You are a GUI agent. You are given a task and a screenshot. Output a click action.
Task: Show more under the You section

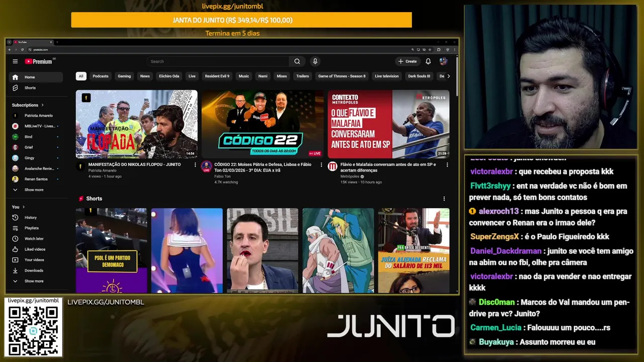[36, 281]
